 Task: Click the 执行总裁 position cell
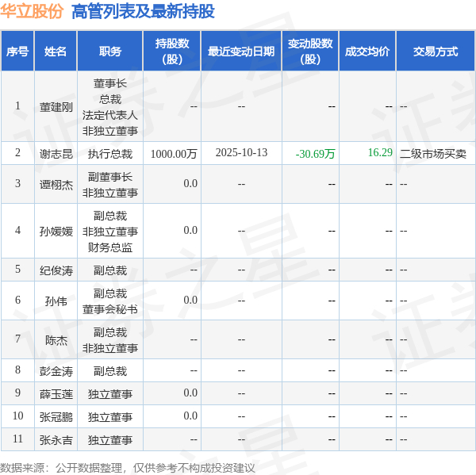(110, 154)
